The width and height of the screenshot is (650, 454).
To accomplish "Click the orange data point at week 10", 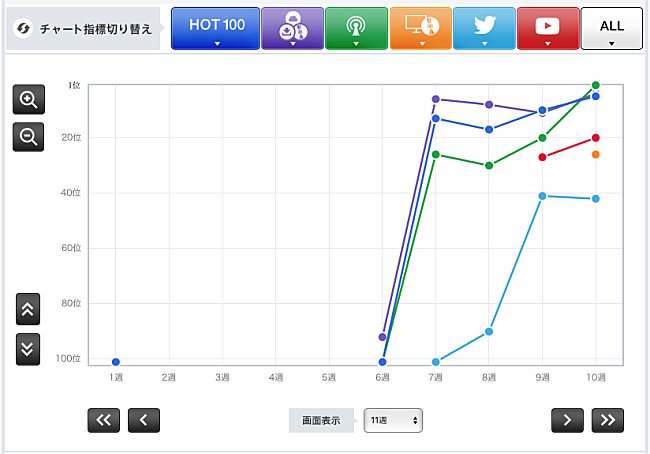I will coord(596,154).
